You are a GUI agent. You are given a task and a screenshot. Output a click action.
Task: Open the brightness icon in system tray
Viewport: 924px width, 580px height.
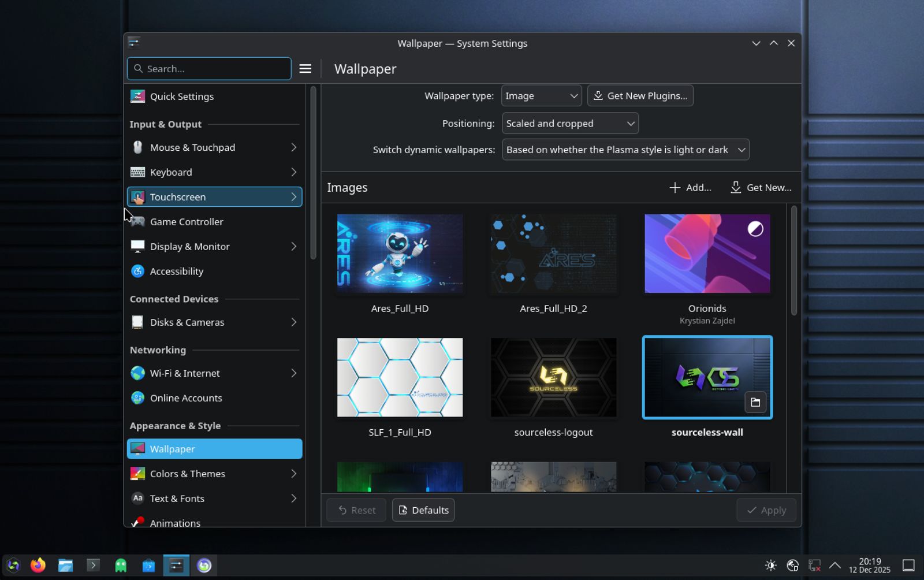(x=770, y=565)
